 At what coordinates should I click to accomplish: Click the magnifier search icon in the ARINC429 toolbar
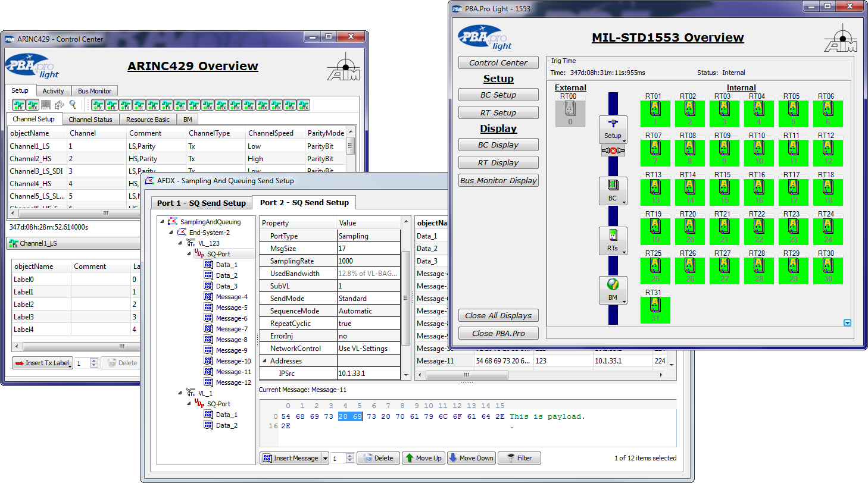coord(73,104)
